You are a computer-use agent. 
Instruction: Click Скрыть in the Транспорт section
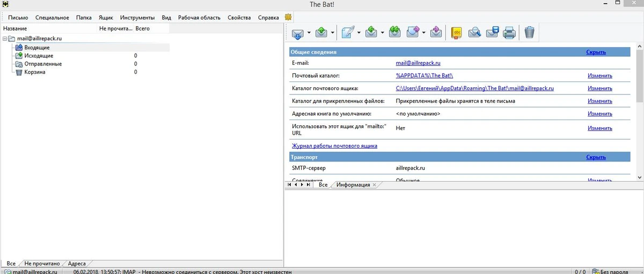pyautogui.click(x=596, y=157)
